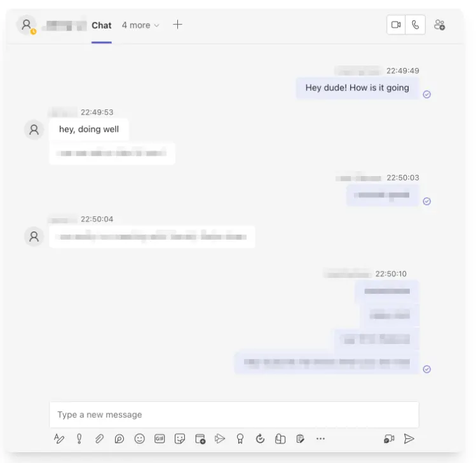Add a tab with the plus button
The width and height of the screenshot is (476, 463).
pos(177,25)
